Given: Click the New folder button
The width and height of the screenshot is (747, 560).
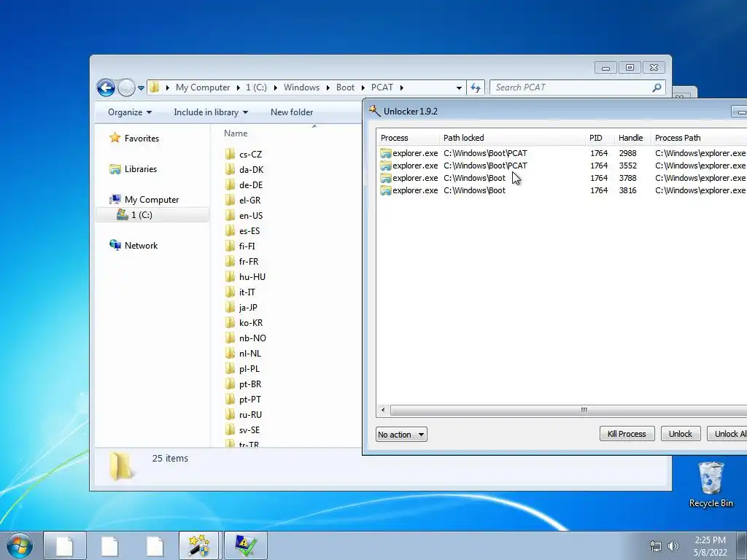Looking at the screenshot, I should tap(292, 112).
